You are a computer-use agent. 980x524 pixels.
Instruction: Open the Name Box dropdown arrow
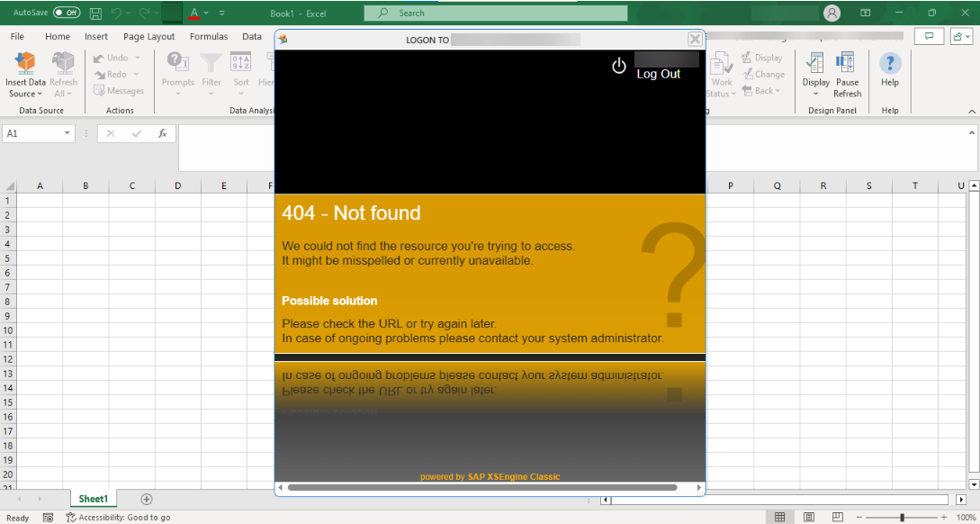[67, 133]
